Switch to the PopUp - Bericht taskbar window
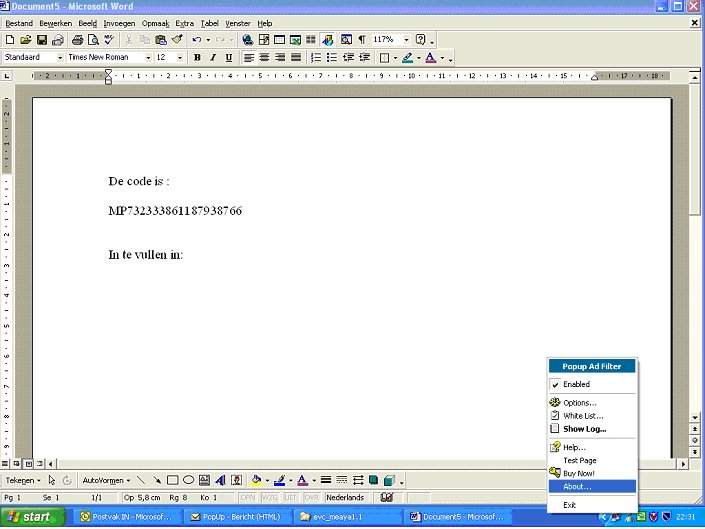705x529 pixels. [x=234, y=517]
